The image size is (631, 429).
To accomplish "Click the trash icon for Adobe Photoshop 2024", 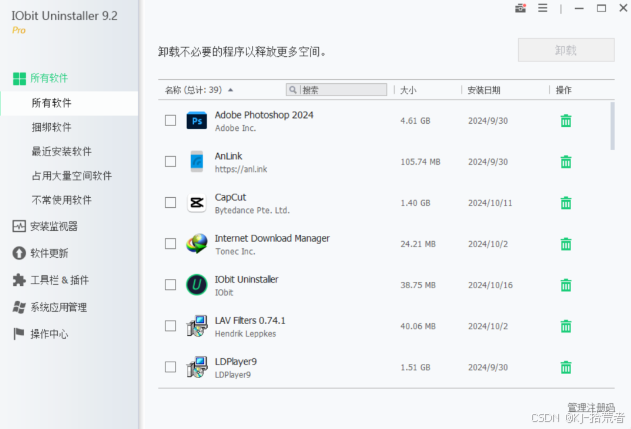I will tap(566, 121).
